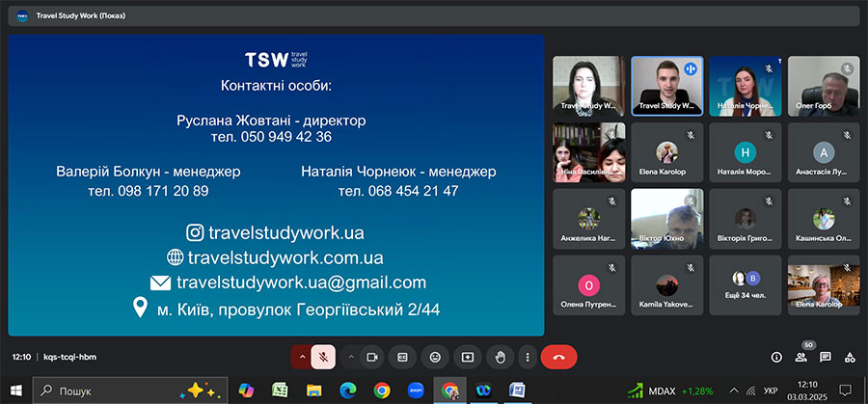Click travelstudywork.ua@gmail.com on the slide
The height and width of the screenshot is (404, 868).
(302, 283)
